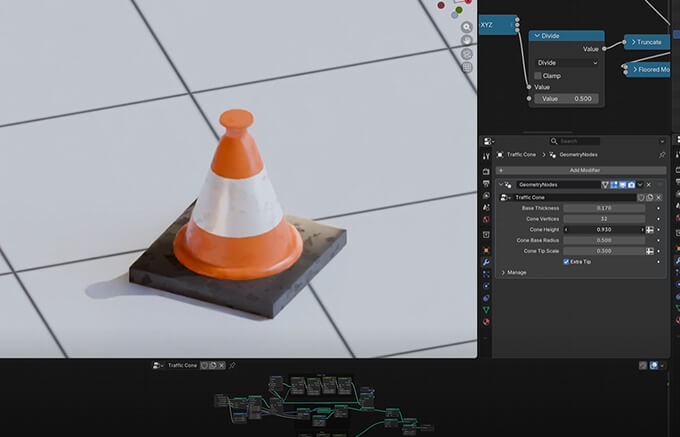Click the Cone Height value slider
This screenshot has height=437, width=680.
click(x=604, y=229)
